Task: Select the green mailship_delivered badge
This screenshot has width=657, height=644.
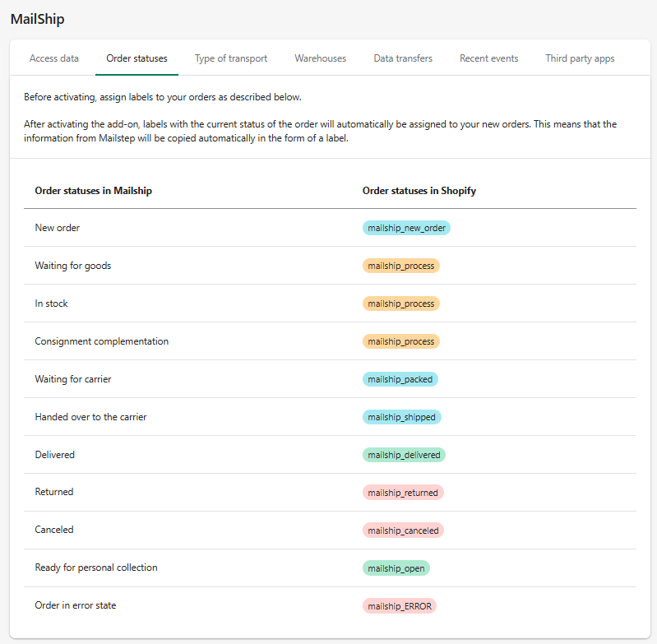Action: tap(404, 455)
